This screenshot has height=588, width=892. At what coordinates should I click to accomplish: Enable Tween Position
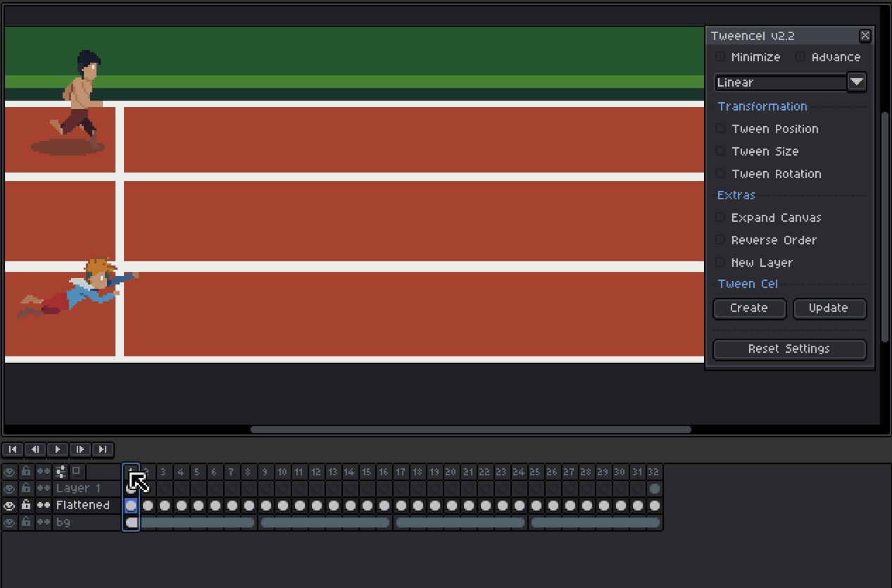tap(720, 129)
